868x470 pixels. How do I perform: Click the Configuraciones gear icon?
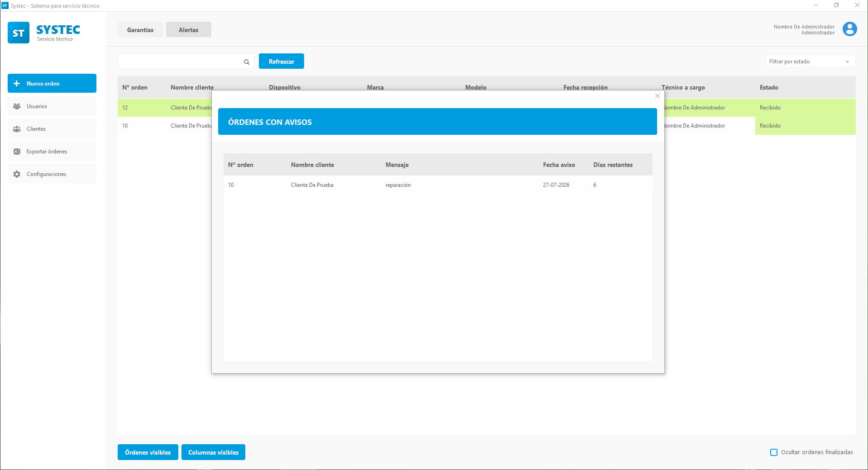[17, 174]
